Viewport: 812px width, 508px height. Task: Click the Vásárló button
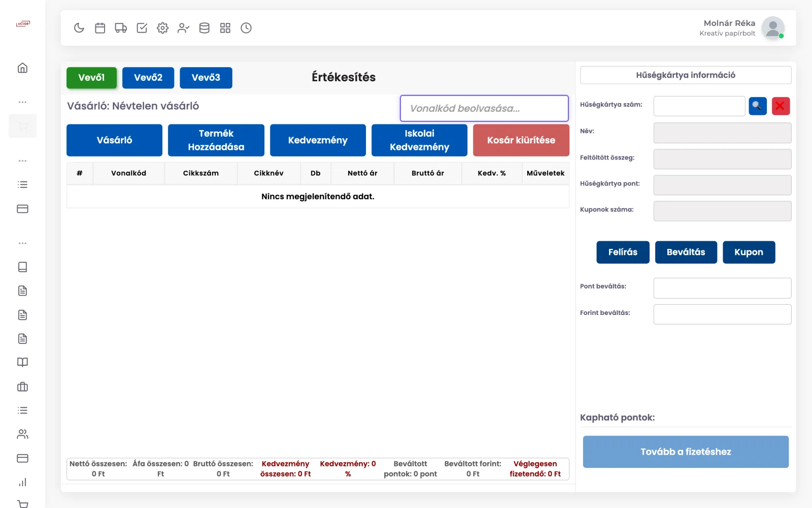click(x=114, y=140)
